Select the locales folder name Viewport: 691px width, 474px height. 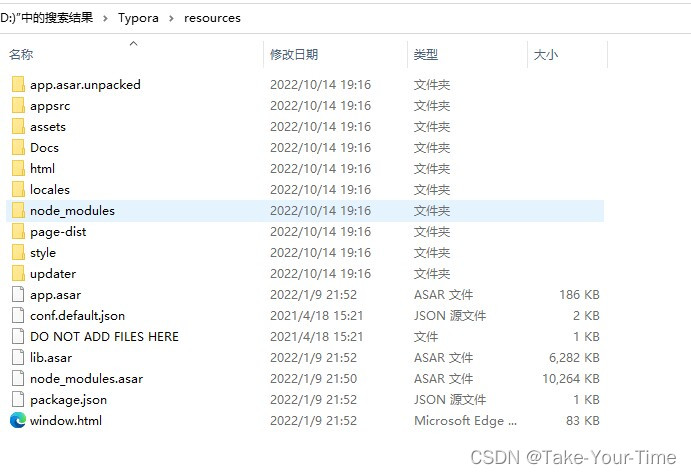50,189
